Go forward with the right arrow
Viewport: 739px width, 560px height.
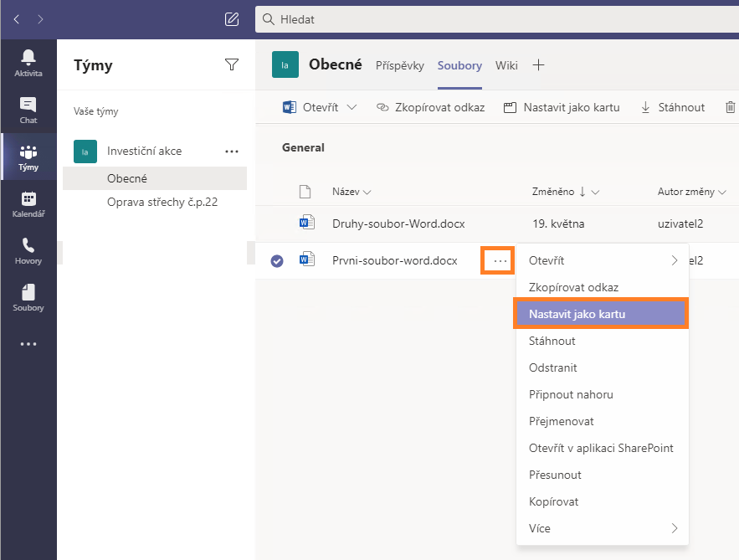click(40, 19)
